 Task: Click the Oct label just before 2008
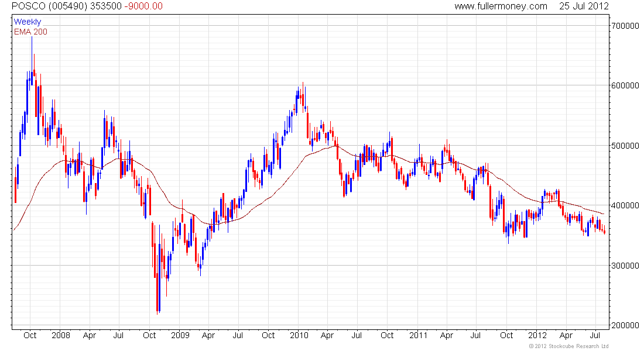(x=30, y=335)
